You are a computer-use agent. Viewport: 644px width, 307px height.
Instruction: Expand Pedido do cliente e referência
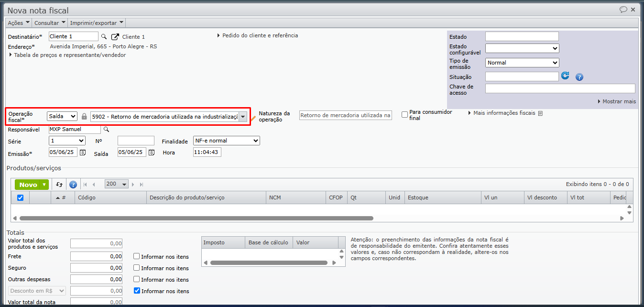[x=258, y=35]
